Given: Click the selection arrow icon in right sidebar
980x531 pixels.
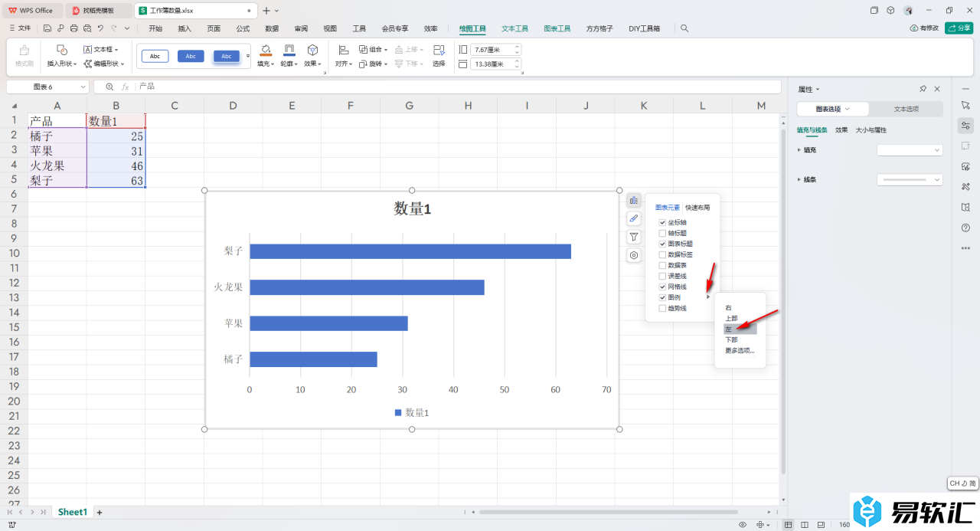Looking at the screenshot, I should pyautogui.click(x=965, y=104).
